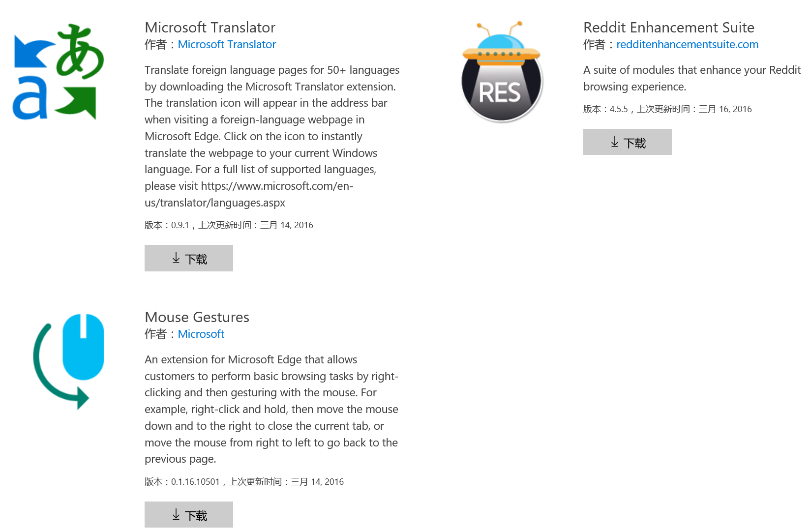Download the Reddit Enhancement Suite extension
Screen dimensions: 809x532
click(x=627, y=142)
